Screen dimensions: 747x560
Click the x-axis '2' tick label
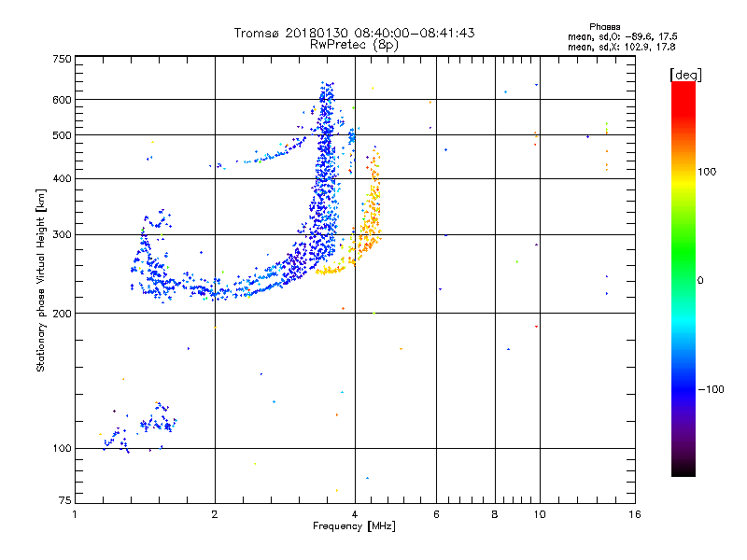click(x=215, y=514)
